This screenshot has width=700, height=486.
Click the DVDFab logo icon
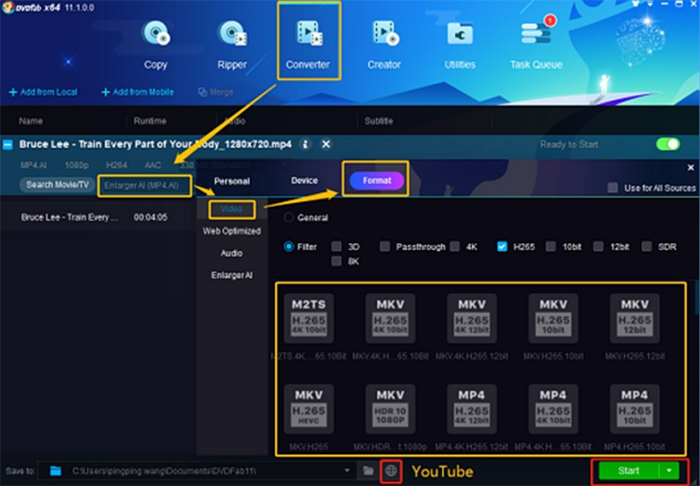pos(8,8)
